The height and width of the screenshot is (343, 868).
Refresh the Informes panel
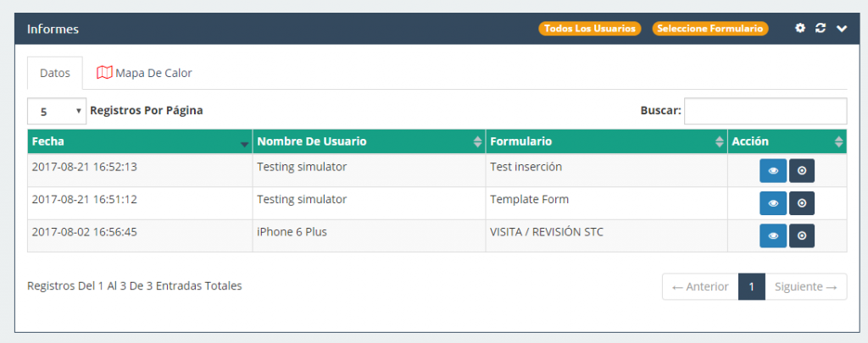[x=821, y=28]
